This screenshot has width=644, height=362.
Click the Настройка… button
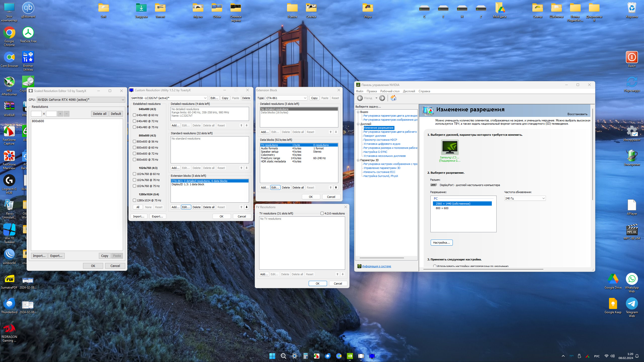coord(441,243)
